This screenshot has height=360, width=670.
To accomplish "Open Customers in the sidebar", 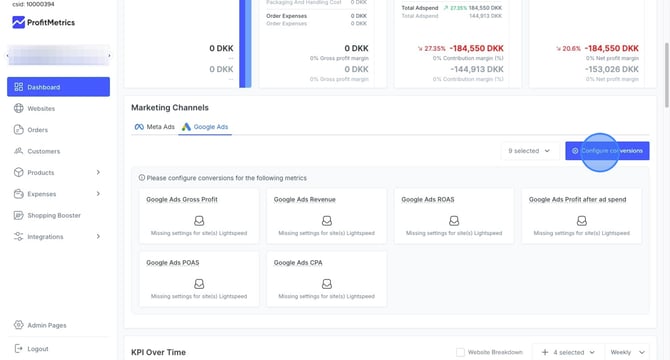I will (59, 151).
